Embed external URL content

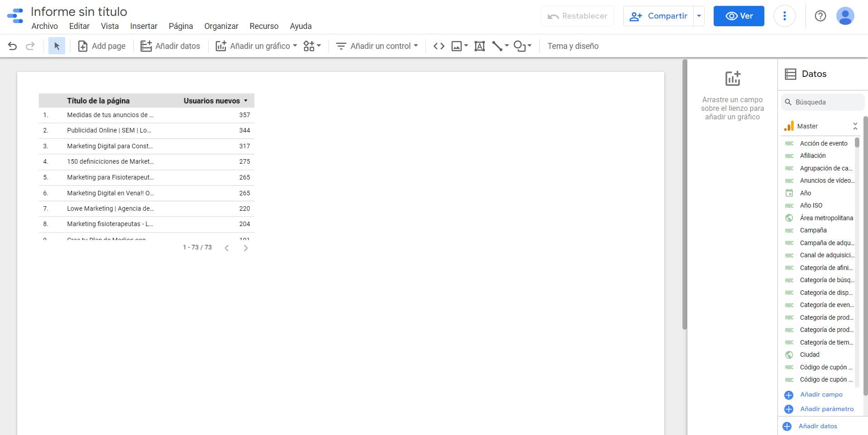tap(438, 46)
